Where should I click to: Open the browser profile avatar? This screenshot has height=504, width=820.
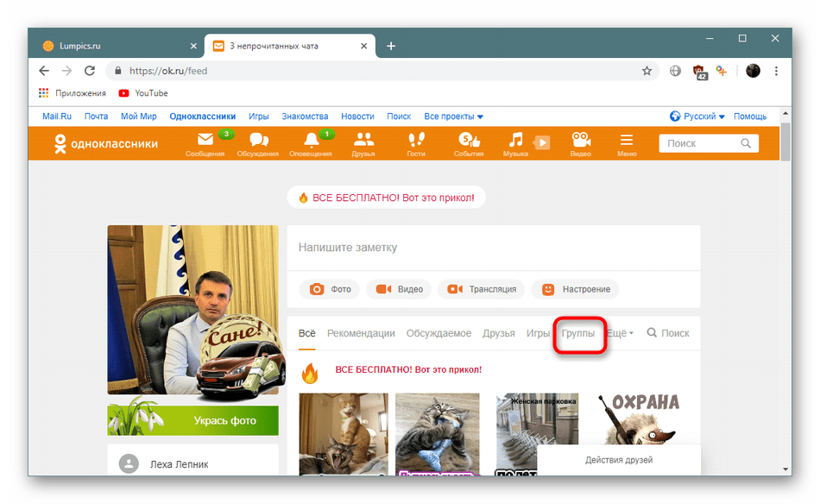pos(753,71)
